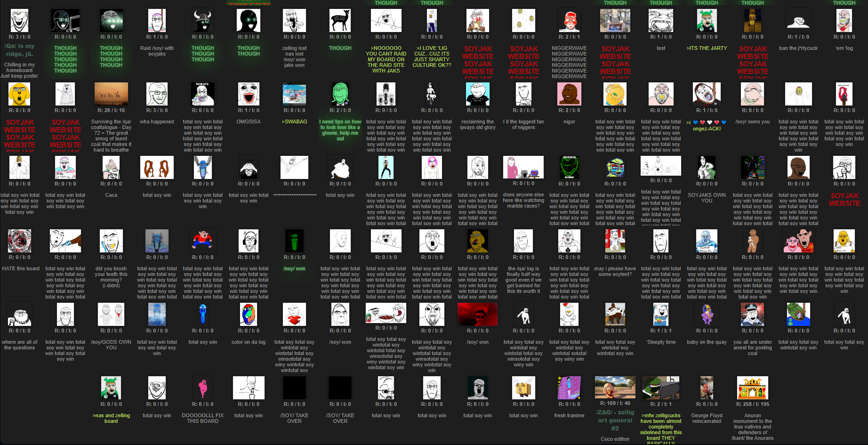Click the pink figure thumbnail above "DOOOOOLLL FIX THIS BOARD"
This screenshot has height=445, width=868.
point(203,388)
